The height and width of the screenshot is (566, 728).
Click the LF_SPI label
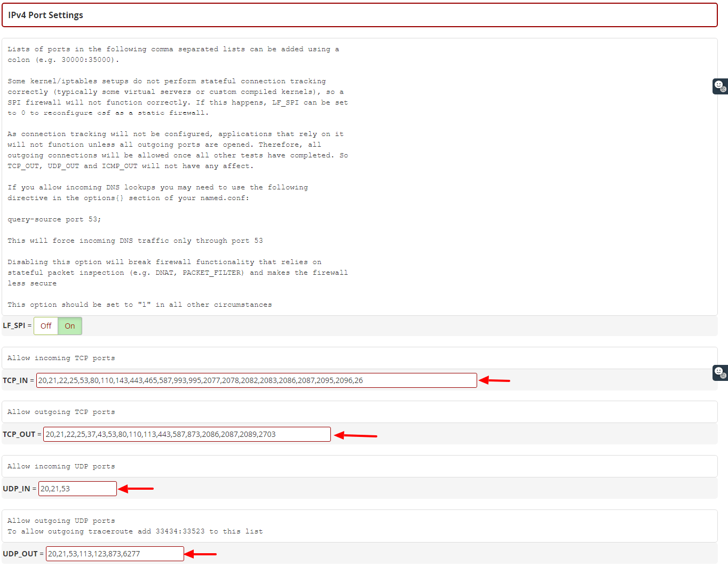tap(14, 325)
